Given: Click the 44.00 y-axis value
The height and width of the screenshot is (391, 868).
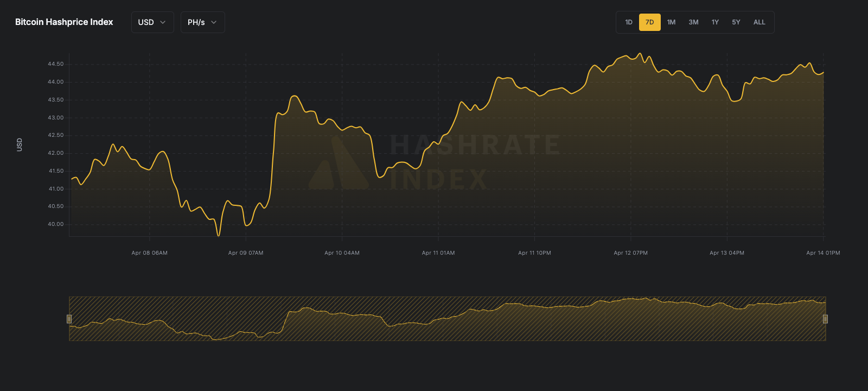Looking at the screenshot, I should [55, 82].
